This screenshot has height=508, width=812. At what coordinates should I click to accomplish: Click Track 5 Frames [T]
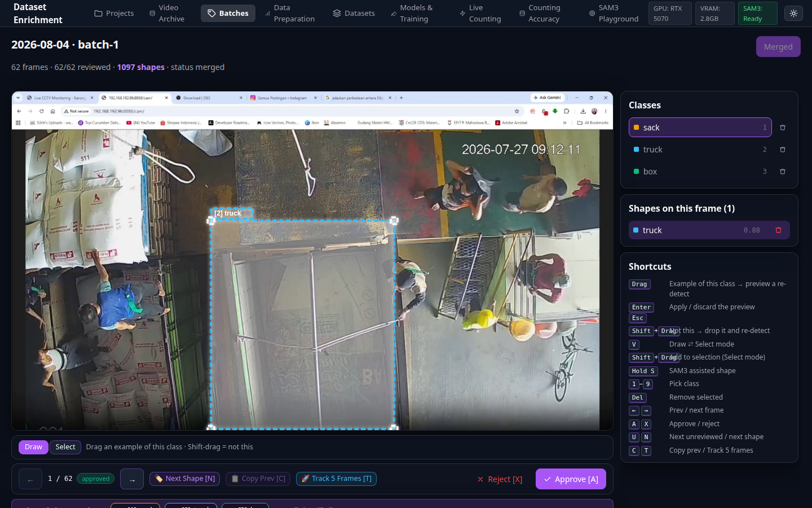tap(336, 479)
